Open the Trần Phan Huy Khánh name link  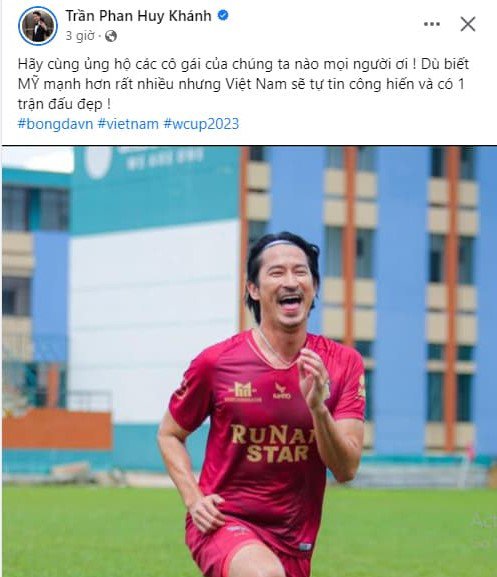pos(138,16)
